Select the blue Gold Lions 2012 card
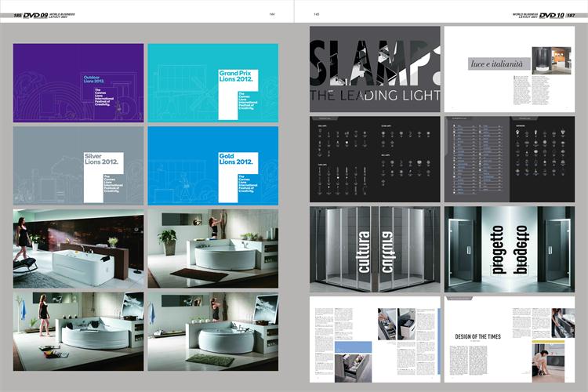The height and width of the screenshot is (392, 588). point(212,165)
